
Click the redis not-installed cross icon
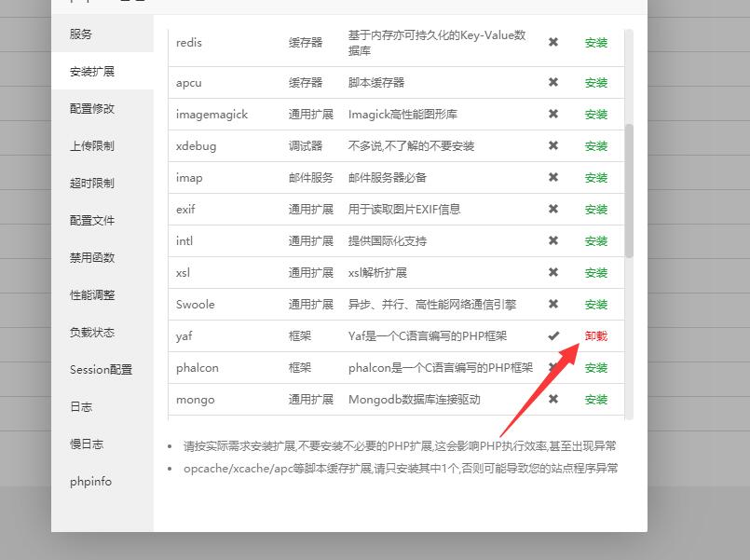[553, 42]
